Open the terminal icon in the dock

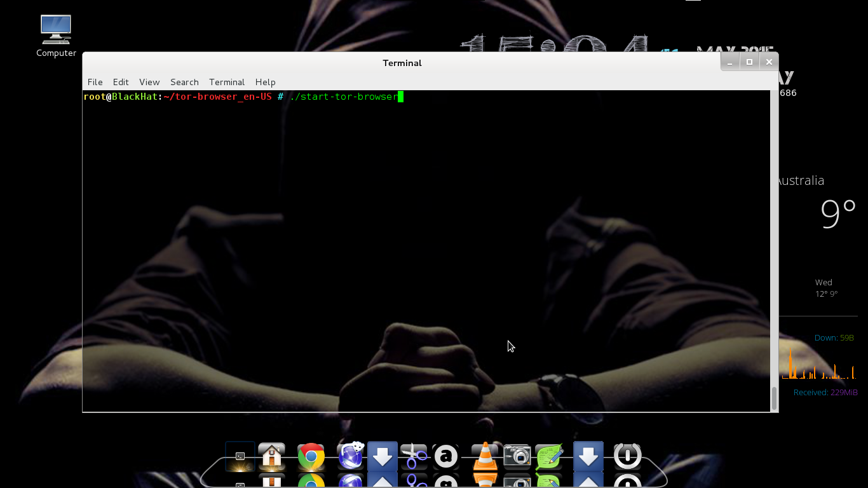240,456
